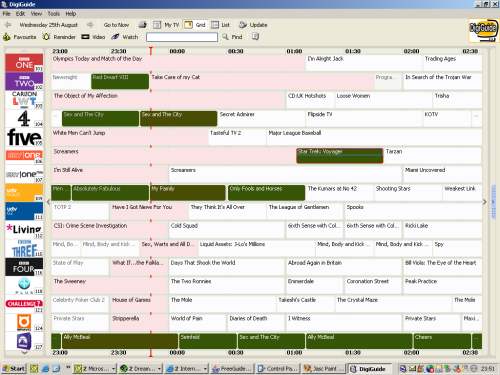Click the current time marker at top
The width and height of the screenshot is (500, 375).
tap(151, 51)
